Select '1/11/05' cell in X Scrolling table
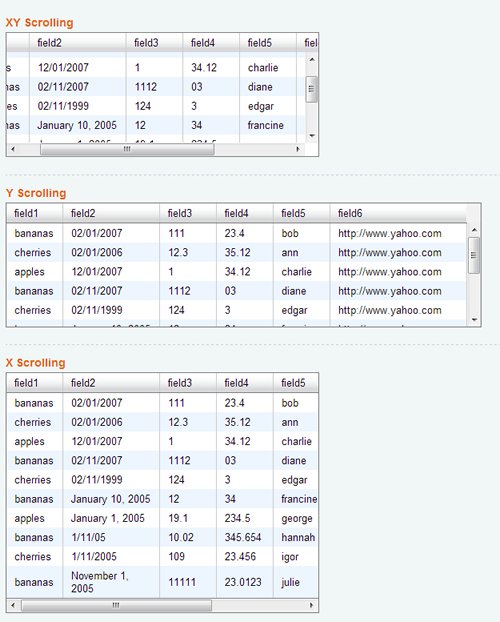500x622 pixels. [111, 538]
